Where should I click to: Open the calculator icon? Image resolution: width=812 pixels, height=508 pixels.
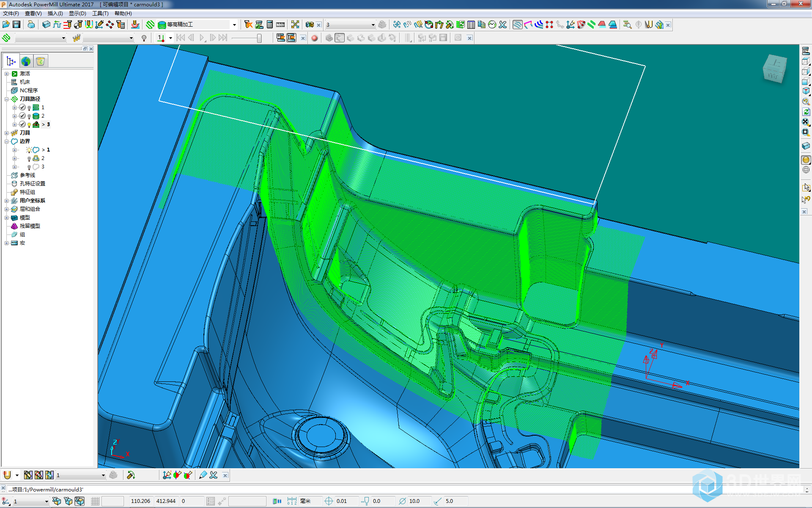click(x=270, y=25)
